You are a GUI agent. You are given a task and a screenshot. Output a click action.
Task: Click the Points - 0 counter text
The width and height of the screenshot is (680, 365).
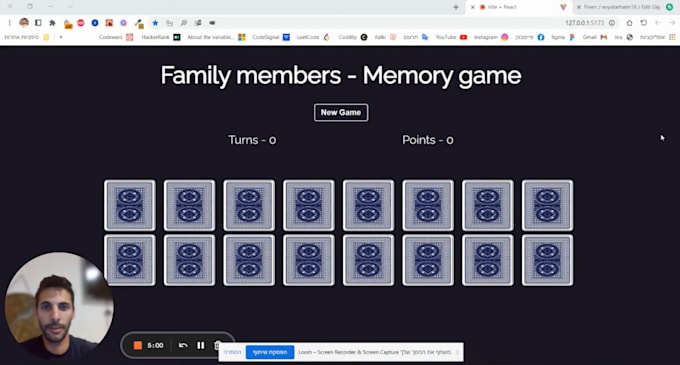(x=428, y=140)
